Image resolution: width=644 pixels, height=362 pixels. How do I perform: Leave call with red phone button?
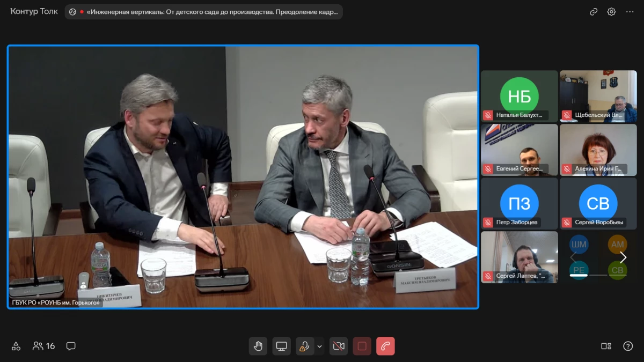click(385, 346)
